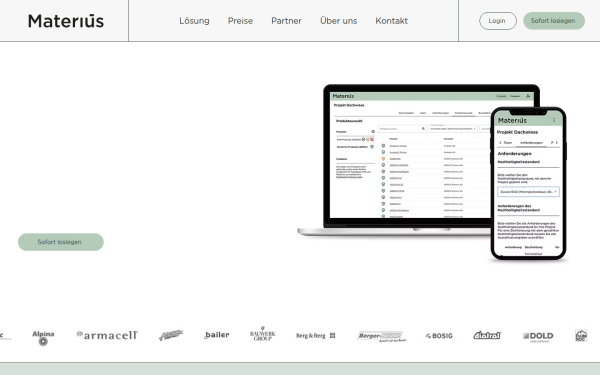Click the Berg & Berg logo
The image size is (600, 375).
tap(315, 336)
